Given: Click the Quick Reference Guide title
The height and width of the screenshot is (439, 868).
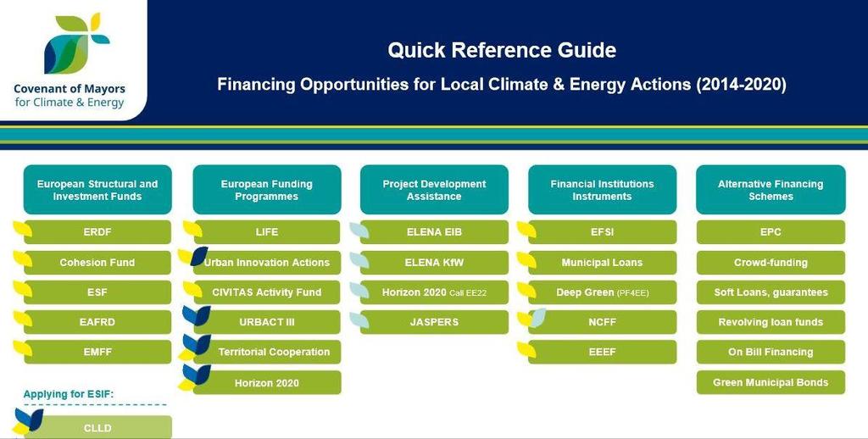Looking at the screenshot, I should coord(502,50).
